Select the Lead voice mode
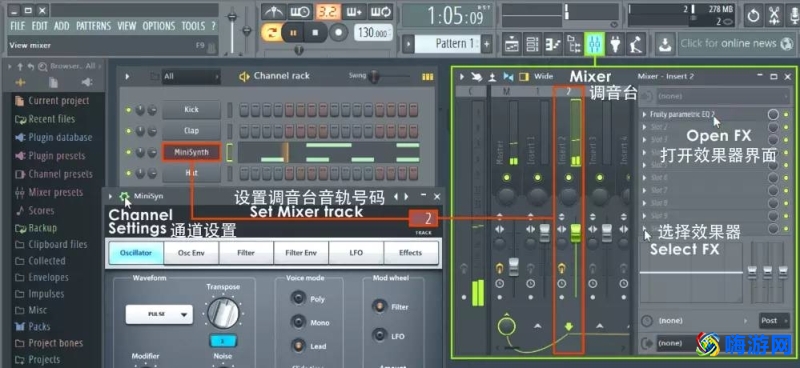This screenshot has height=368, width=800. point(298,346)
